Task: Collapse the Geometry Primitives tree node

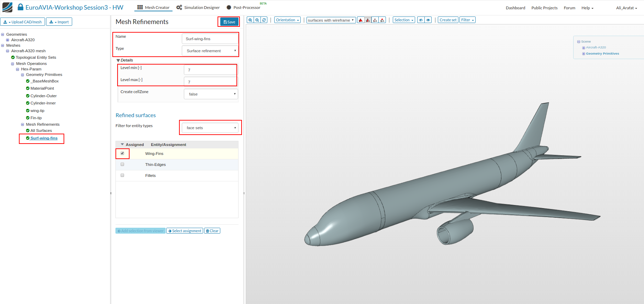Action: (23, 75)
